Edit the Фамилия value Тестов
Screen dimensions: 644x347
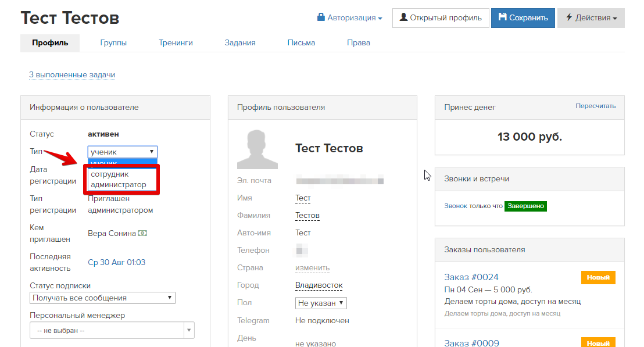click(x=307, y=215)
